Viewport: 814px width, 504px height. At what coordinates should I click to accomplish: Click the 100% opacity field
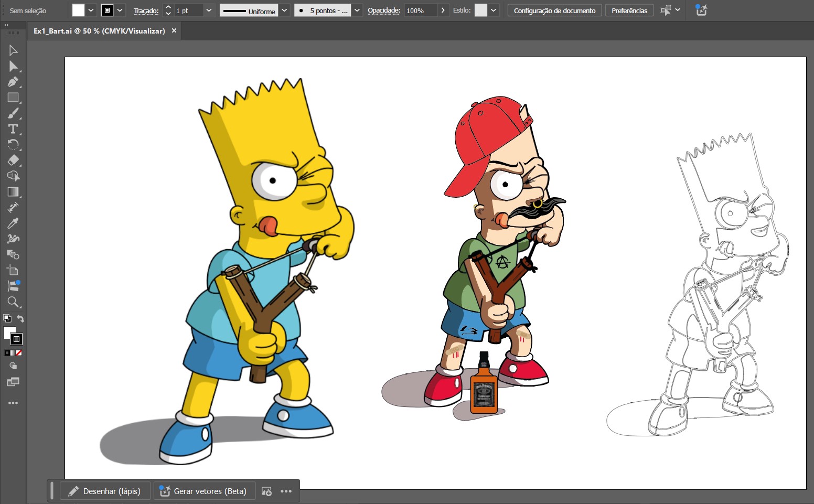pos(421,10)
